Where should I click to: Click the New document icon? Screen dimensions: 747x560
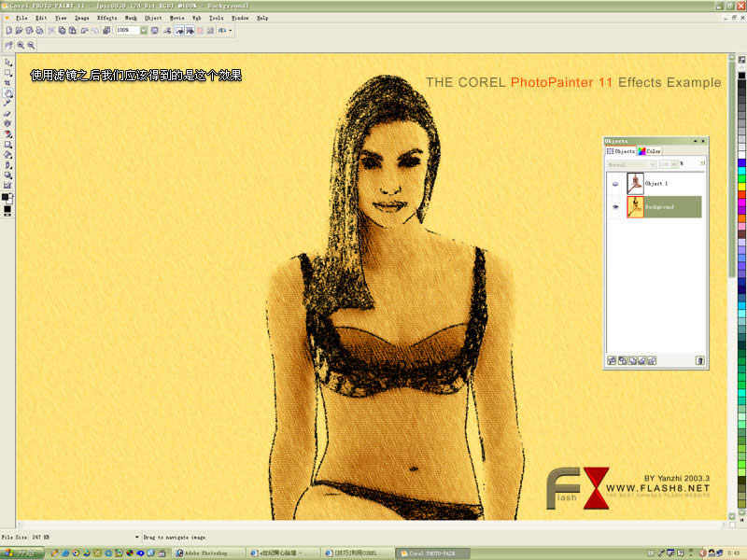8,31
